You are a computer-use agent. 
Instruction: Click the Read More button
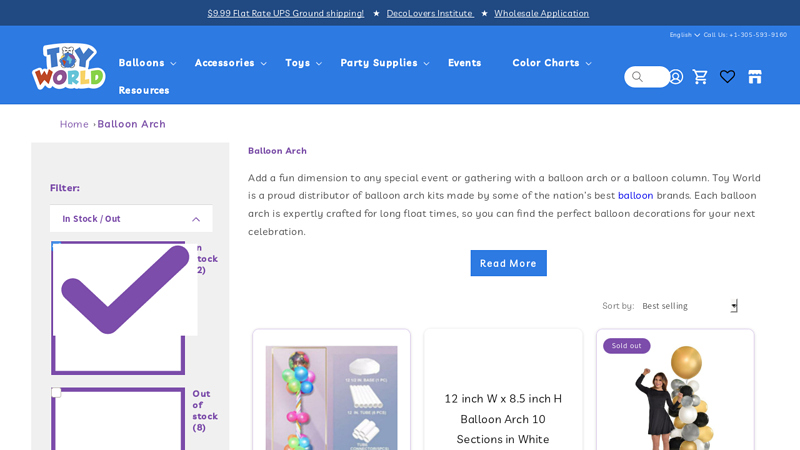pos(508,263)
